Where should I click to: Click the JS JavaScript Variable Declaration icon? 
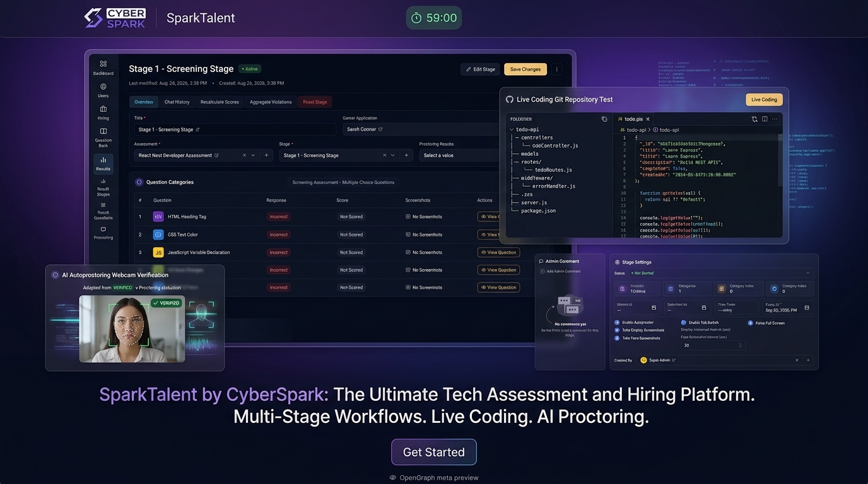click(158, 252)
